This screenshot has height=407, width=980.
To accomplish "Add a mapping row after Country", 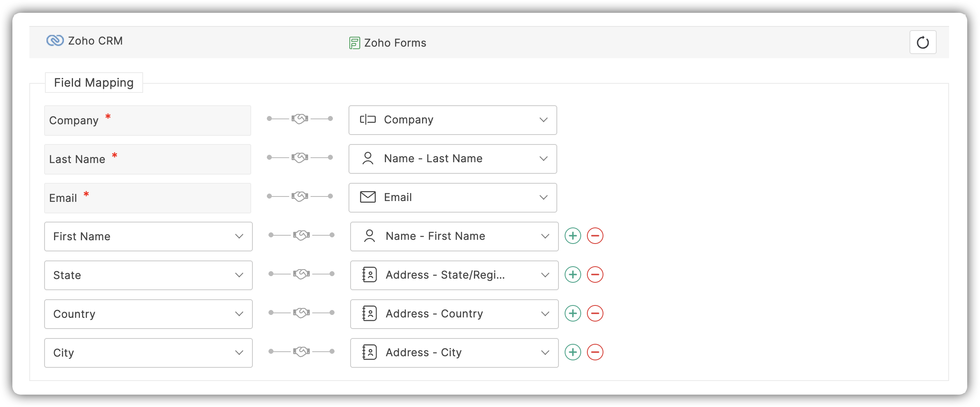I will point(572,314).
